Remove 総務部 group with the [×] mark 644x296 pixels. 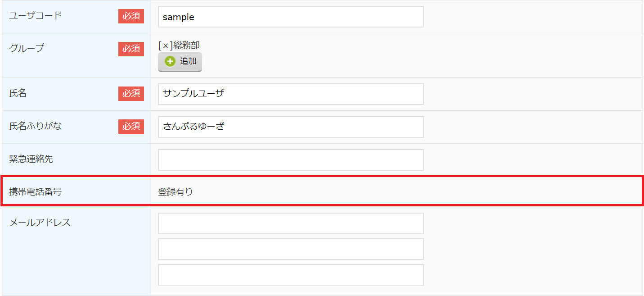(x=165, y=46)
